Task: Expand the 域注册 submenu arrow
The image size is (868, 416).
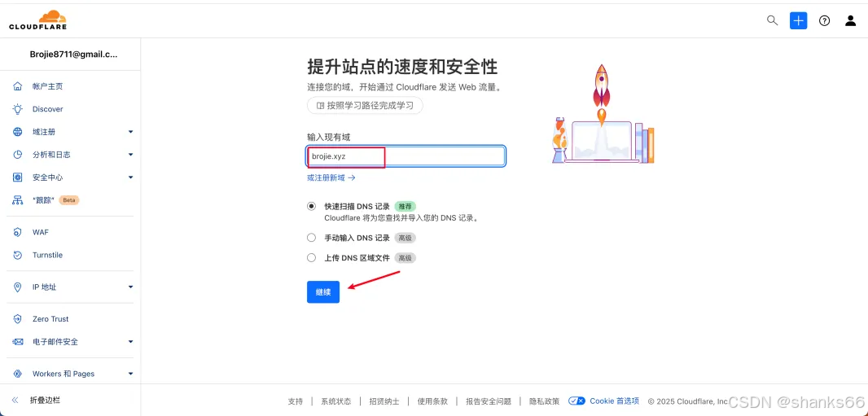Action: pyautogui.click(x=130, y=132)
